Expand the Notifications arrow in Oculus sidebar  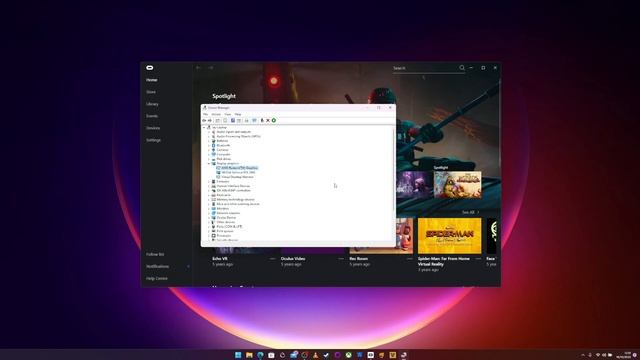[x=188, y=267]
